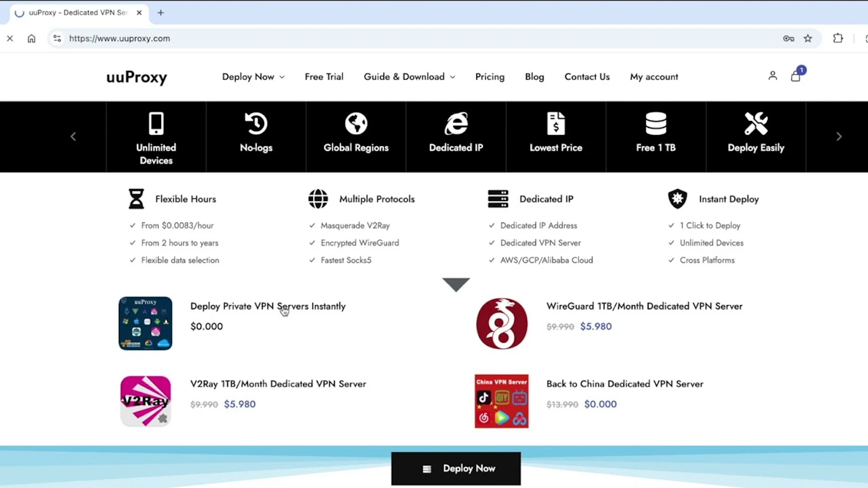868x488 pixels.
Task: Slide feature carousel to previous
Action: click(x=73, y=137)
